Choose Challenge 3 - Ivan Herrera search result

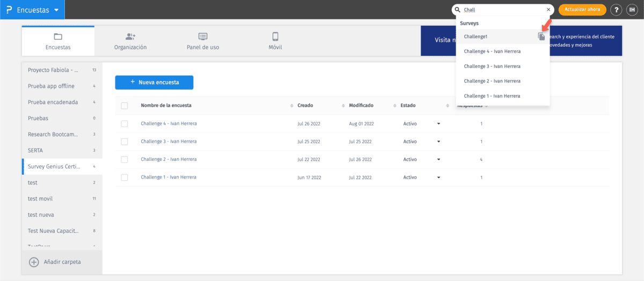(x=492, y=66)
